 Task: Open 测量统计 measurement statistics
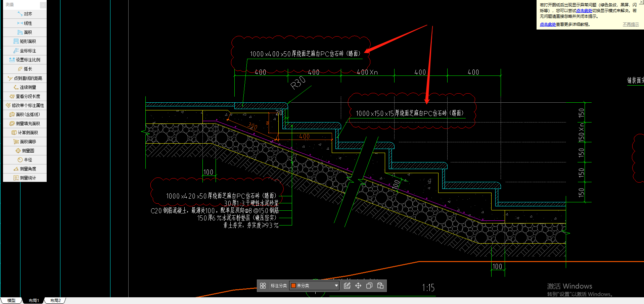pyautogui.click(x=25, y=178)
